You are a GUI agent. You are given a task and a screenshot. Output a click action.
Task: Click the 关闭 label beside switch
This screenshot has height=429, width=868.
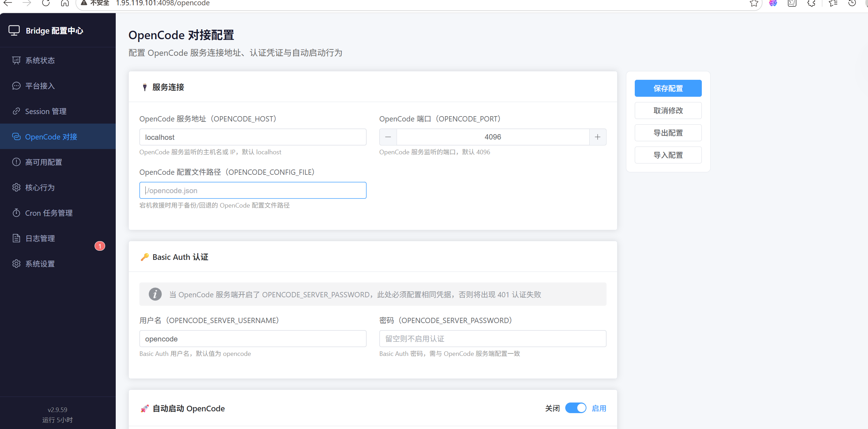(553, 409)
